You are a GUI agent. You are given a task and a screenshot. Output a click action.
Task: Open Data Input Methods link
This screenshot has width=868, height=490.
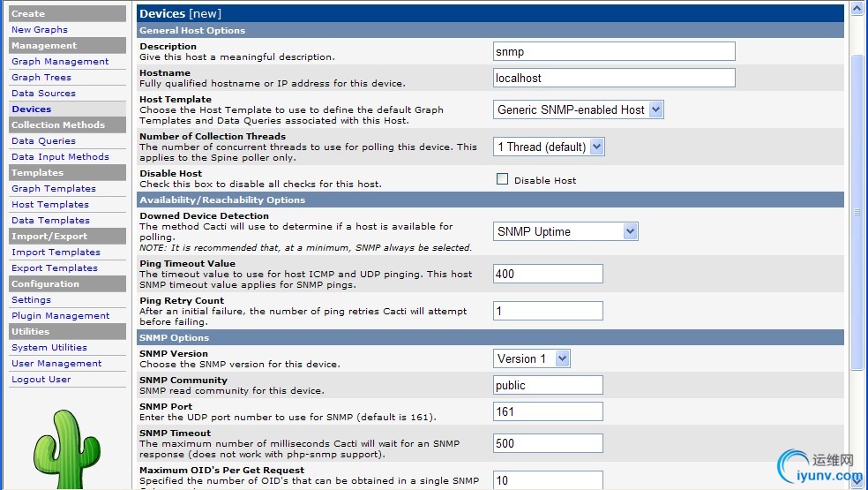(x=60, y=157)
